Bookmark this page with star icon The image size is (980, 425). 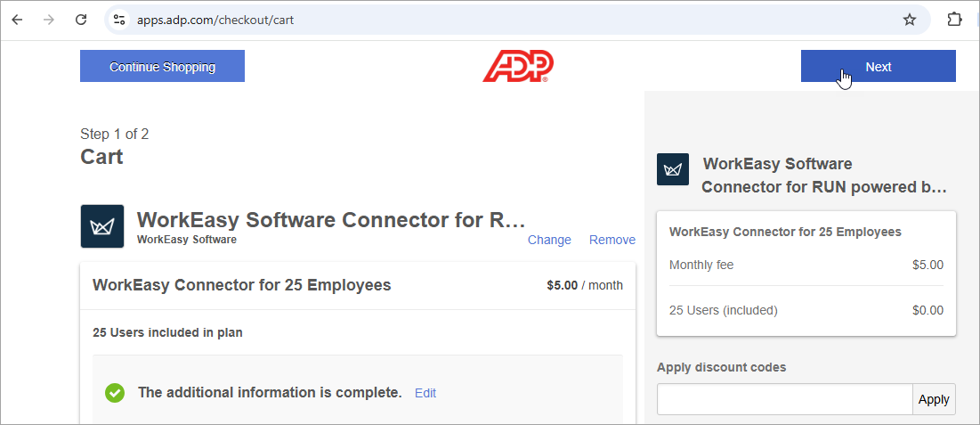pos(910,20)
